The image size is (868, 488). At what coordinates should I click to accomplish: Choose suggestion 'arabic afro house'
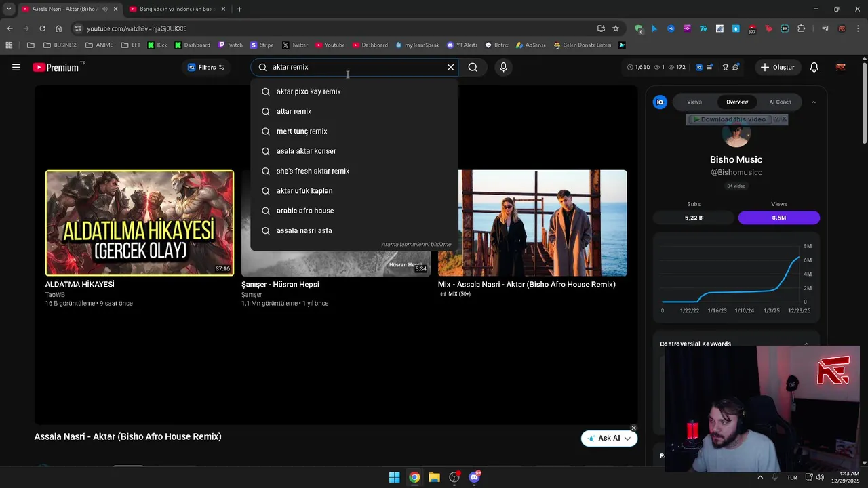354,211
